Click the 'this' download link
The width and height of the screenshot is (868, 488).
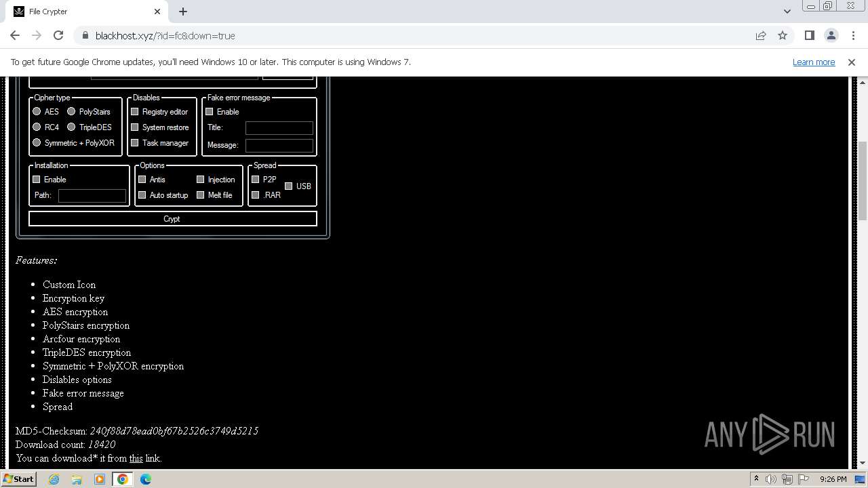click(x=136, y=458)
